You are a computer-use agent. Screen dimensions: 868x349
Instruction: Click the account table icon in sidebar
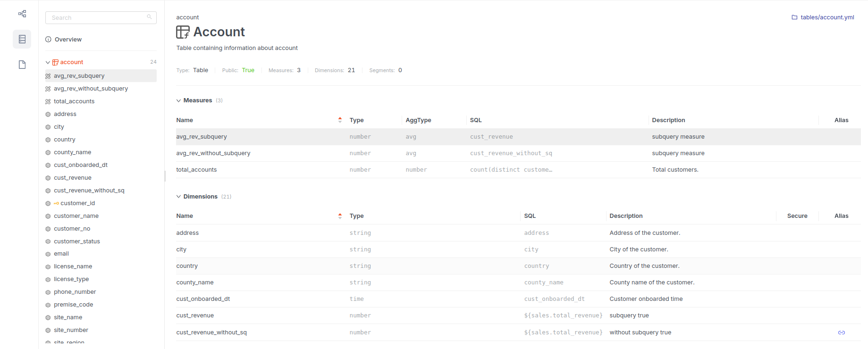pyautogui.click(x=55, y=62)
